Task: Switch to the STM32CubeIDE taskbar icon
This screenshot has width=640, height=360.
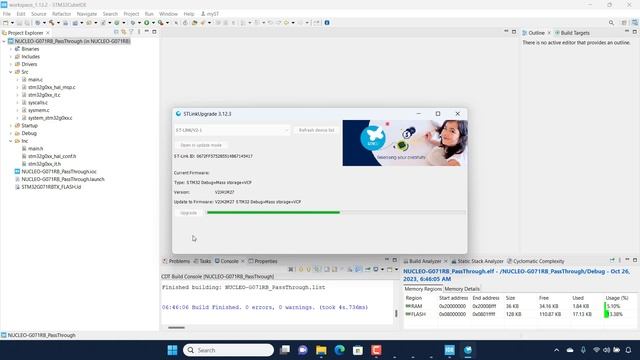Action: [x=449, y=350]
